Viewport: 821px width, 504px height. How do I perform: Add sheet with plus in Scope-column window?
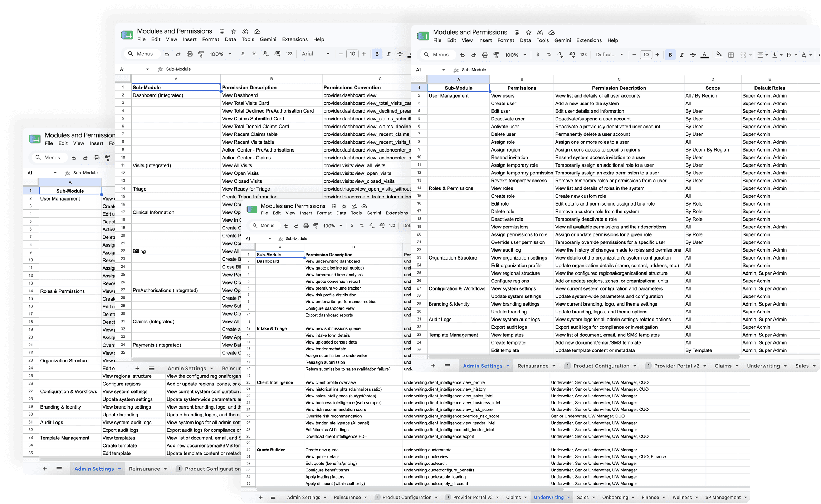433,366
